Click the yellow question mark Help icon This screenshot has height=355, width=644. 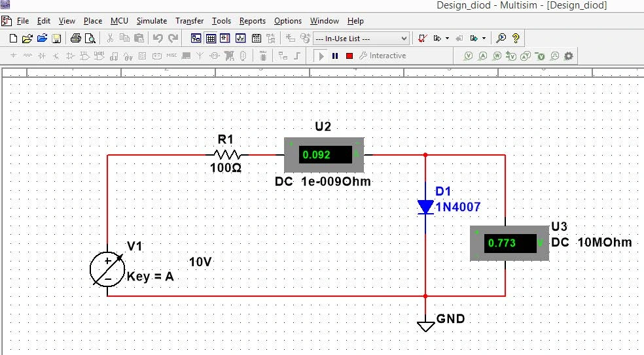[516, 39]
